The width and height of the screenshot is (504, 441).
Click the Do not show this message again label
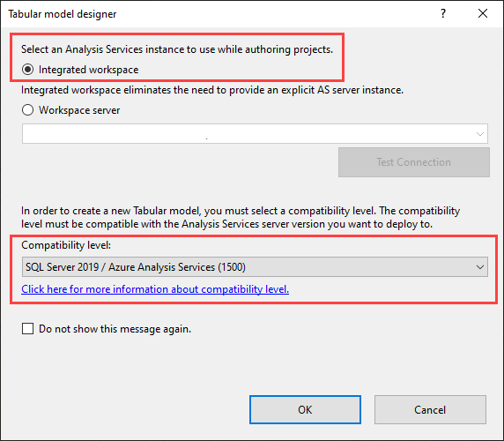point(115,329)
